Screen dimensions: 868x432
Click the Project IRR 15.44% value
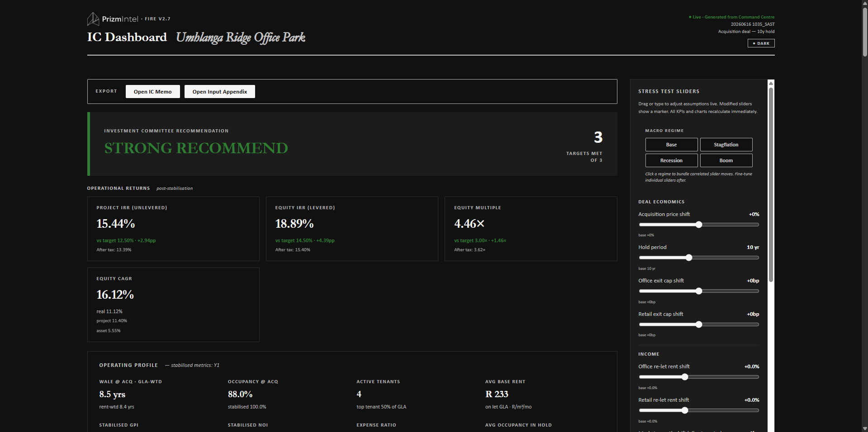(x=116, y=224)
